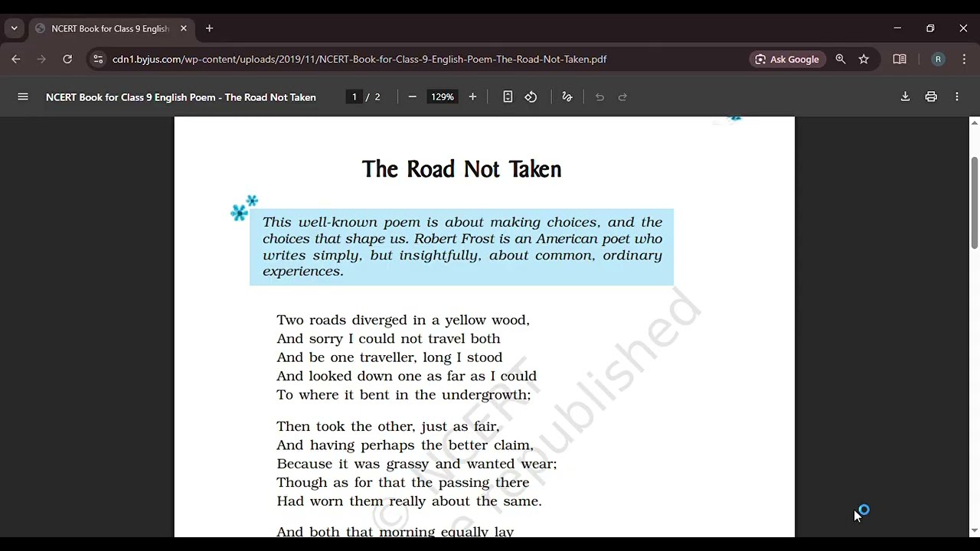Print the PDF document
This screenshot has height=551, width=980.
point(931,97)
